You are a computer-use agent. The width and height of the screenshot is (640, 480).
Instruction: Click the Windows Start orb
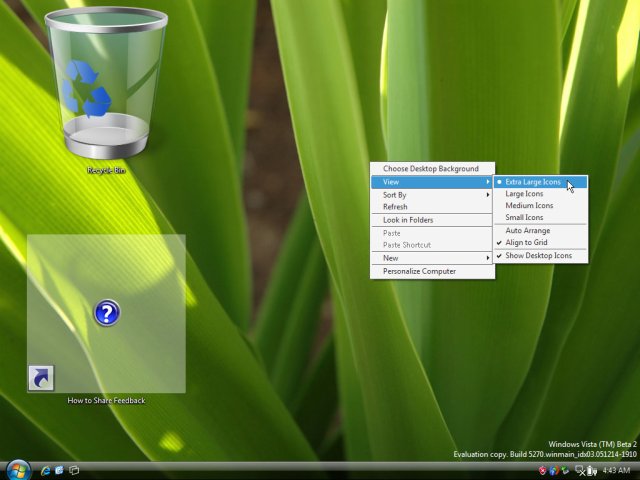coord(18,469)
